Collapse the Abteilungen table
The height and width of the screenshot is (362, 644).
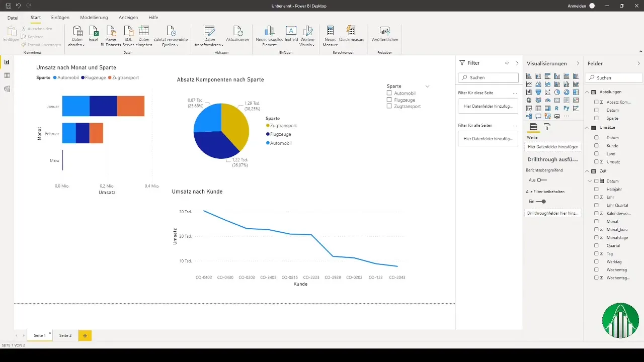[x=587, y=92]
